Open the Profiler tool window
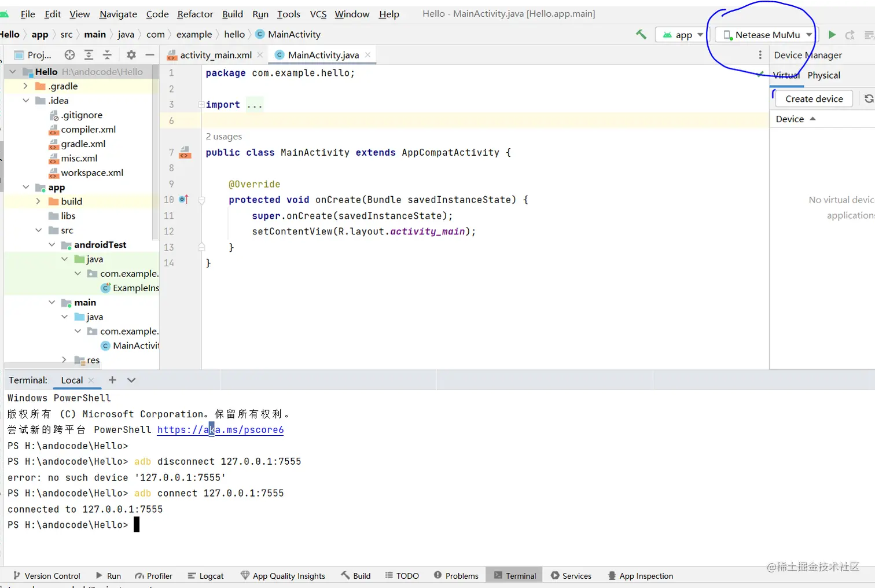The image size is (875, 588). [x=153, y=576]
